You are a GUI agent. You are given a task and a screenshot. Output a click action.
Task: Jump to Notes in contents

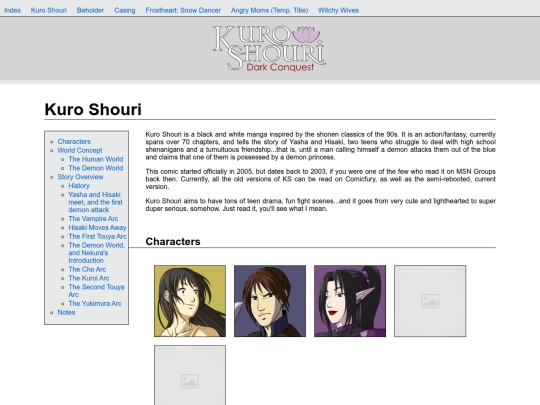66,312
